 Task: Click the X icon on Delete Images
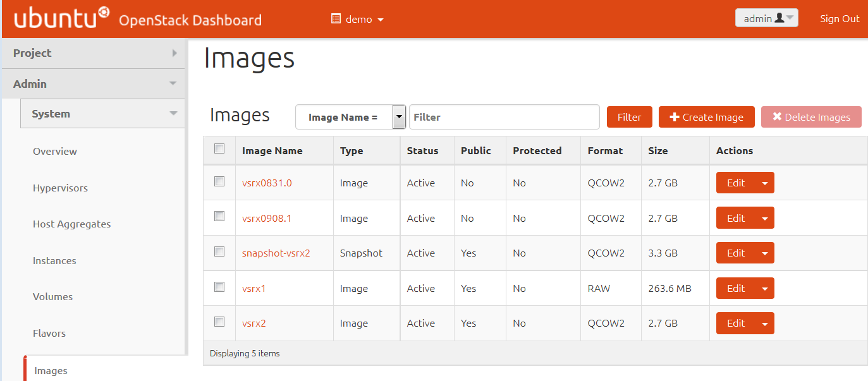[777, 117]
